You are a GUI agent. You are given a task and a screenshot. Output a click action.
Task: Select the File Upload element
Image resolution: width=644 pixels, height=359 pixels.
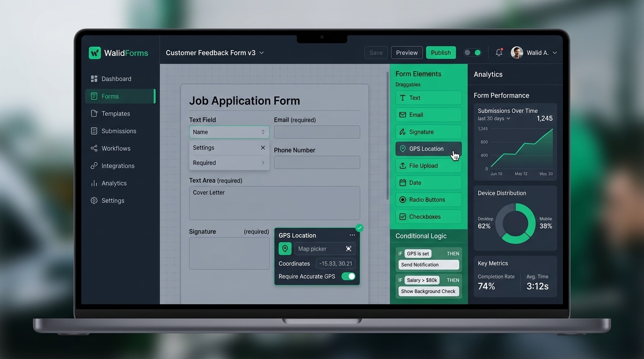tap(429, 165)
